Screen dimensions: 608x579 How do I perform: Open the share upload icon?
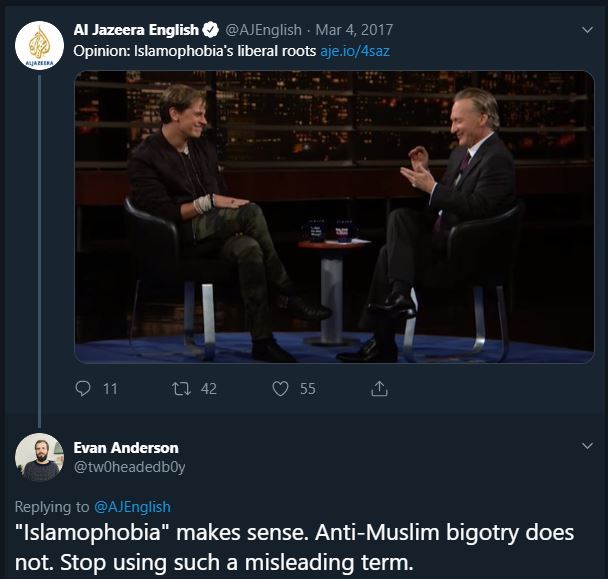click(379, 389)
